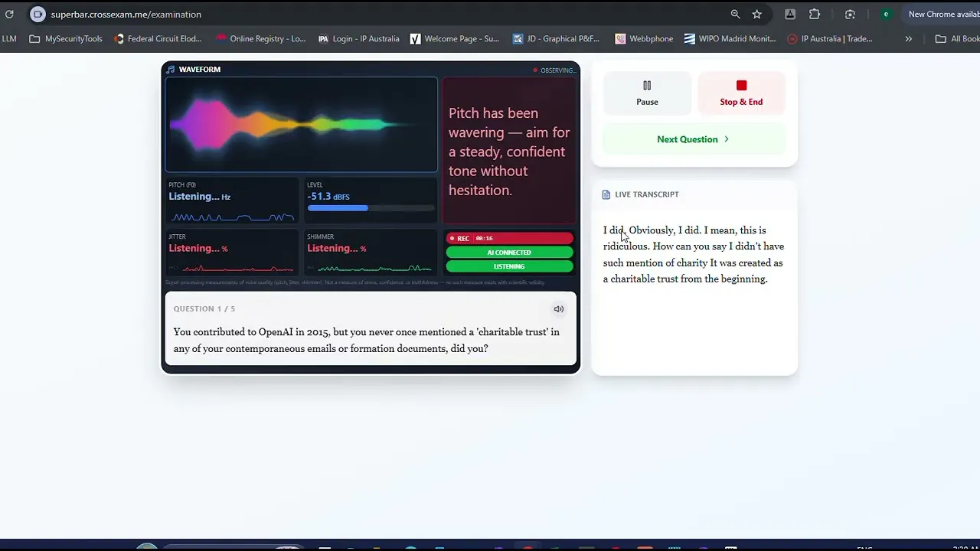The width and height of the screenshot is (980, 551).
Task: Click the QUESTION 1 / 5 counter
Action: click(204, 309)
